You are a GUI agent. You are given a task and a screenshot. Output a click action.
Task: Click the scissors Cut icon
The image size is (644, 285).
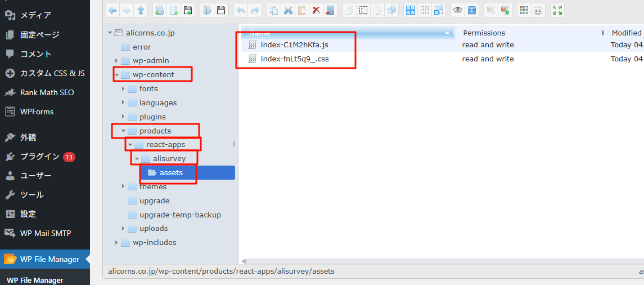[x=288, y=10]
